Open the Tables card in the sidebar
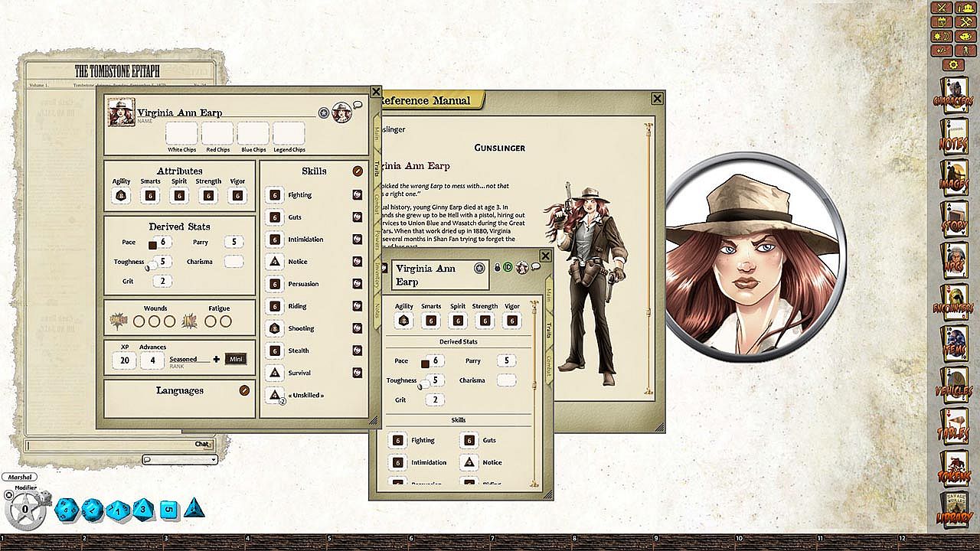Screen dimensions: 980x551 (x=953, y=427)
